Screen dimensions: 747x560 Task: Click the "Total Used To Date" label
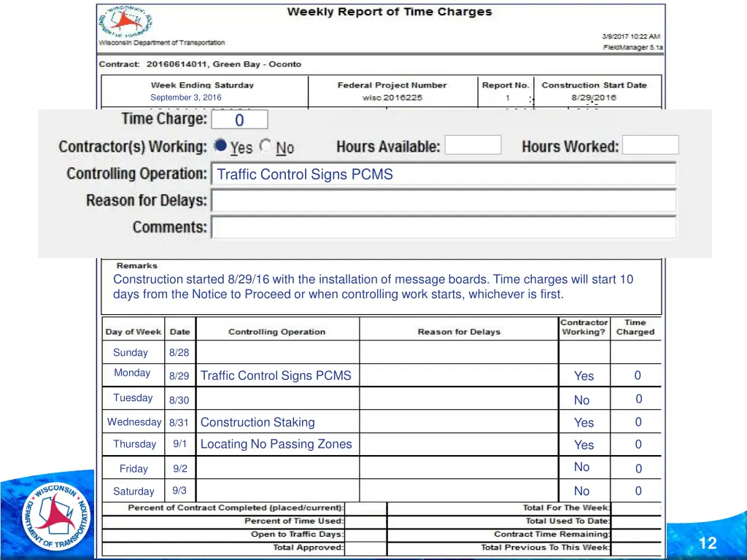click(568, 521)
